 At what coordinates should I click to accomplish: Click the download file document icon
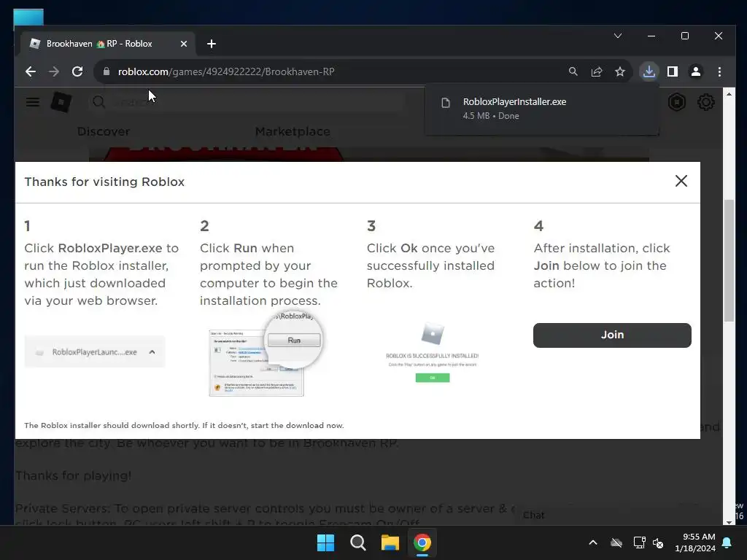pyautogui.click(x=446, y=103)
